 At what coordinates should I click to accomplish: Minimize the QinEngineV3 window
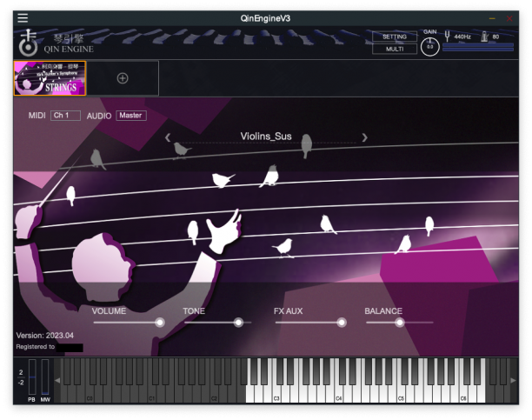point(492,18)
